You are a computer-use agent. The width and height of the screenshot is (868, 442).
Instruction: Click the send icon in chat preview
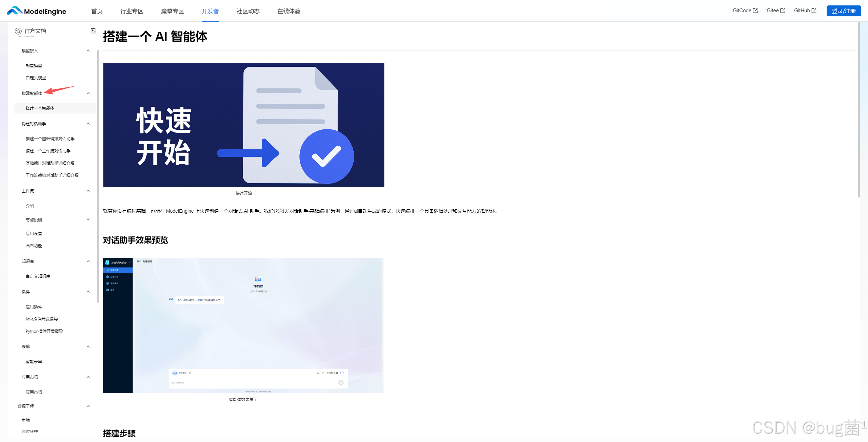tap(341, 383)
